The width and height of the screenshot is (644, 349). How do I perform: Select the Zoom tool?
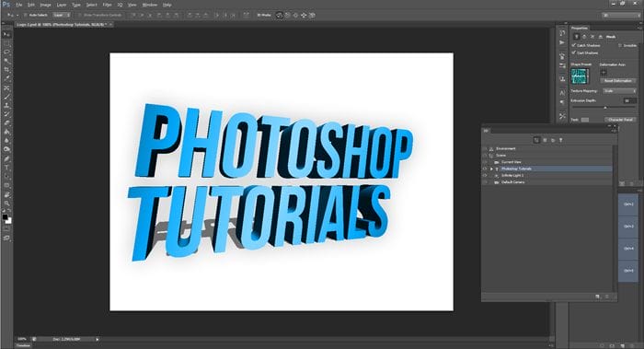(6, 204)
